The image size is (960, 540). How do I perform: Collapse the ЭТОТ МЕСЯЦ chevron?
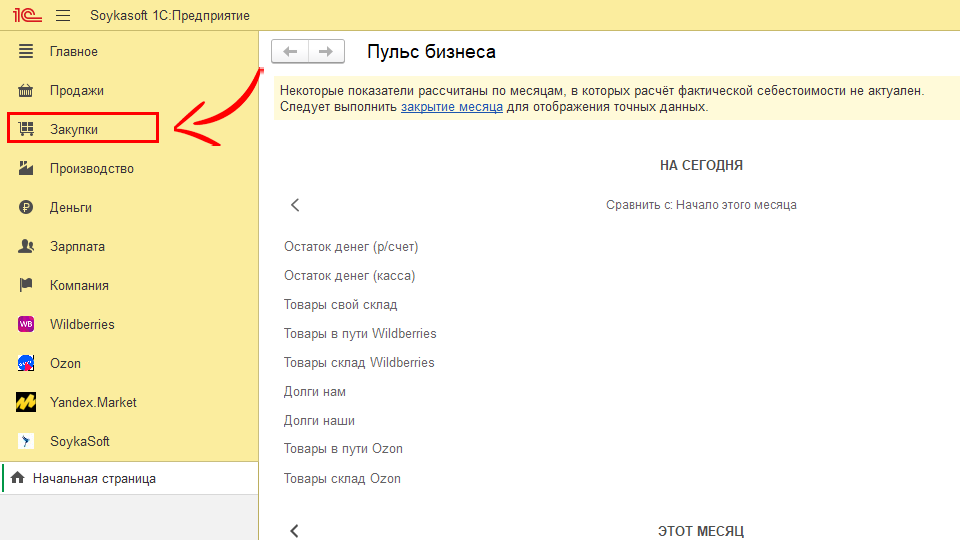click(295, 531)
